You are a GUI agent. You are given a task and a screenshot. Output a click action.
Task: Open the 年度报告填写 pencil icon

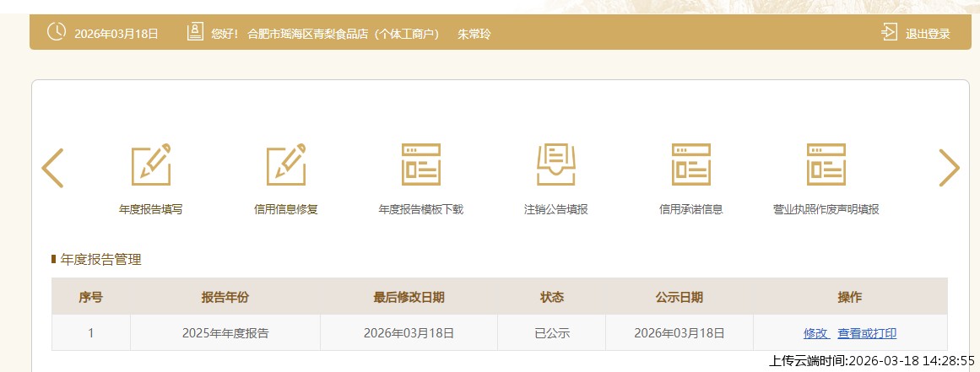click(151, 164)
